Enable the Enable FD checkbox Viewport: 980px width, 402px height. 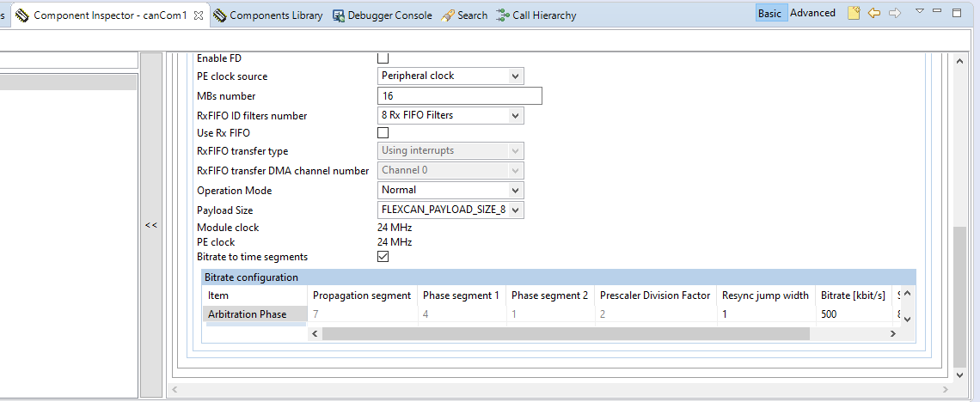(x=383, y=58)
